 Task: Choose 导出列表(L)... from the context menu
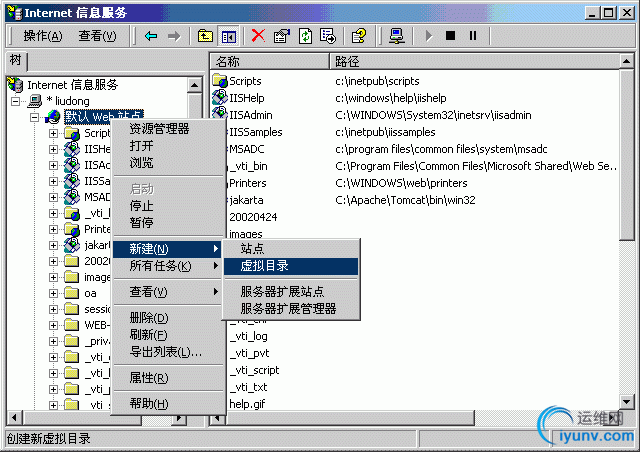click(169, 352)
